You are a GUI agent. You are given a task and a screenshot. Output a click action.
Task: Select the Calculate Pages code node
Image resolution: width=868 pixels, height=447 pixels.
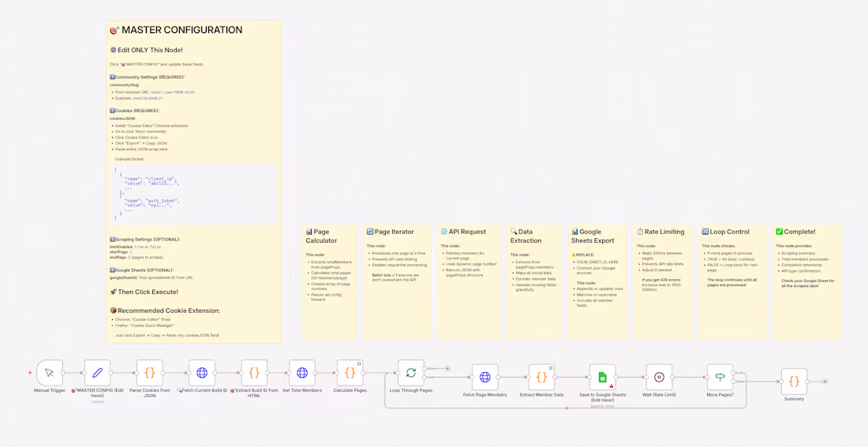(350, 373)
